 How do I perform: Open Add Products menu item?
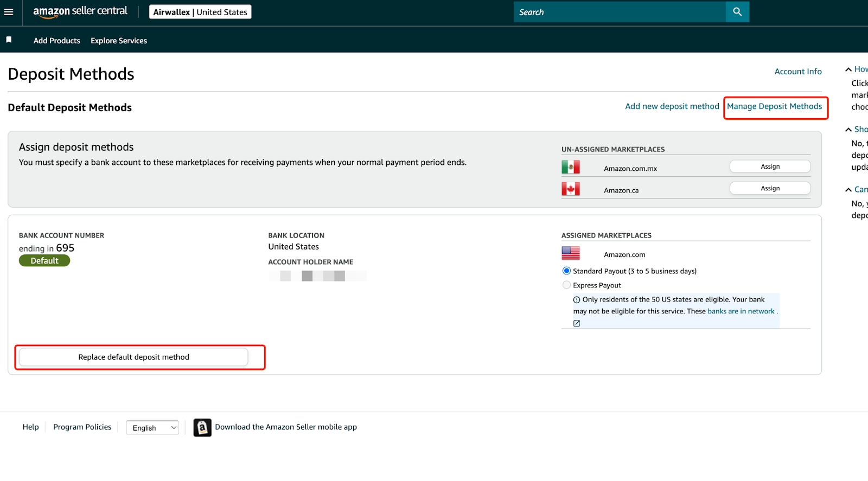(56, 41)
